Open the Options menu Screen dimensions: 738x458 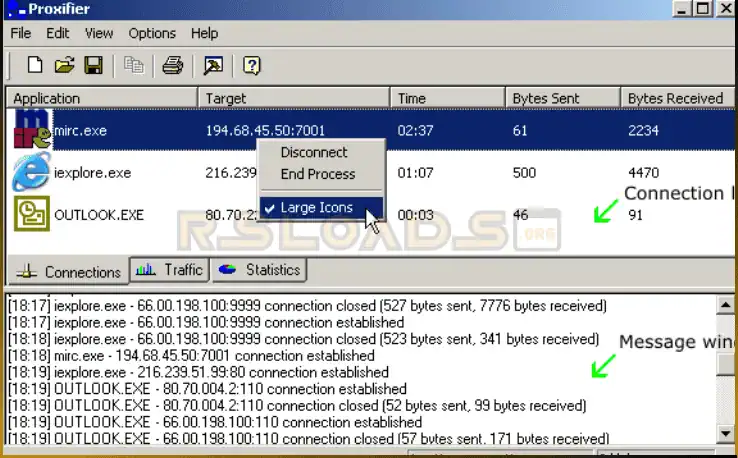tap(152, 33)
